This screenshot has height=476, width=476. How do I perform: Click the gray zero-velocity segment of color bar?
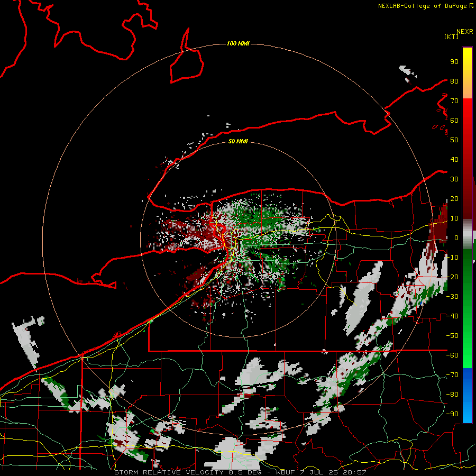[x=467, y=234]
